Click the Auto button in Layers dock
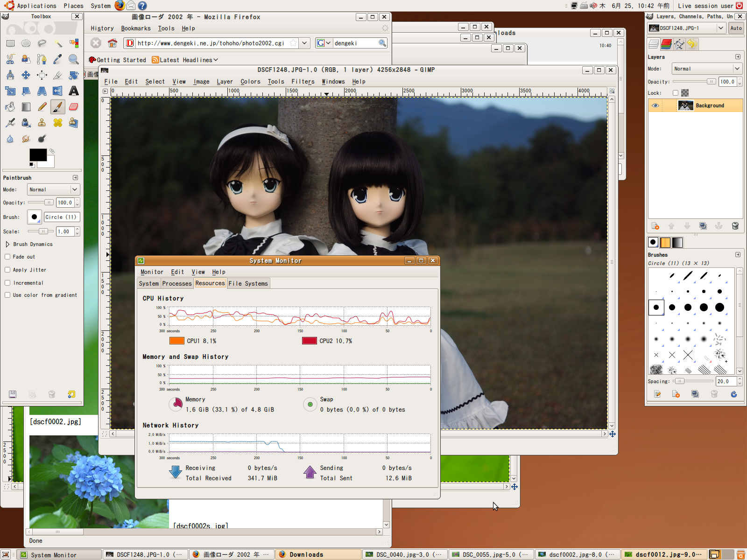 pos(736,28)
